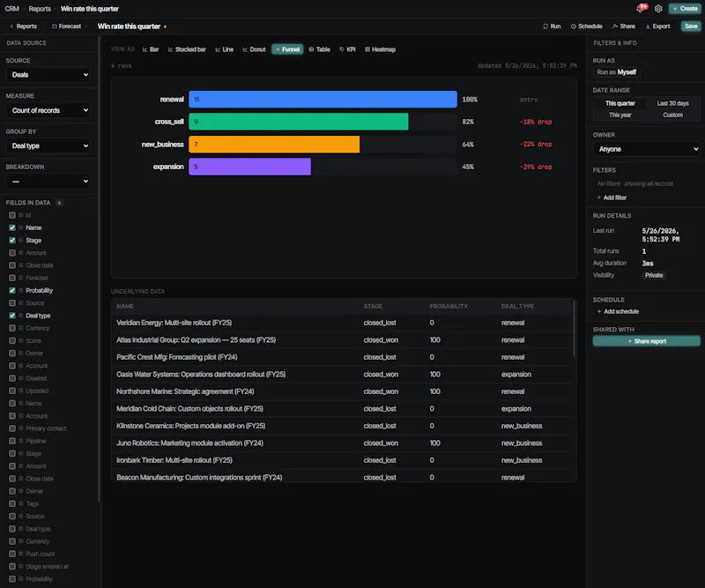Viewport: 705px width, 588px height.
Task: Uncheck the first Name field checkbox
Action: pyautogui.click(x=12, y=227)
